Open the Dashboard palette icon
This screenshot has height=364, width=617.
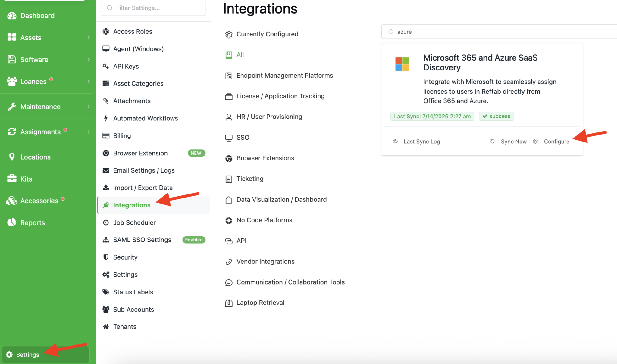click(x=12, y=16)
